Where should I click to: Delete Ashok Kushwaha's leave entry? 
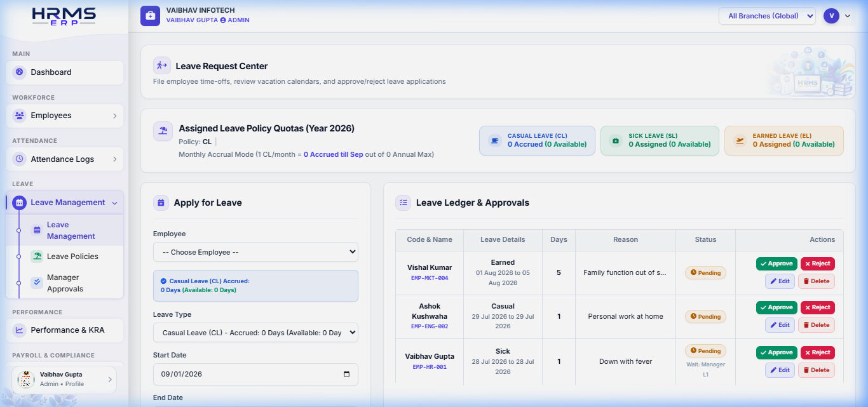817,324
